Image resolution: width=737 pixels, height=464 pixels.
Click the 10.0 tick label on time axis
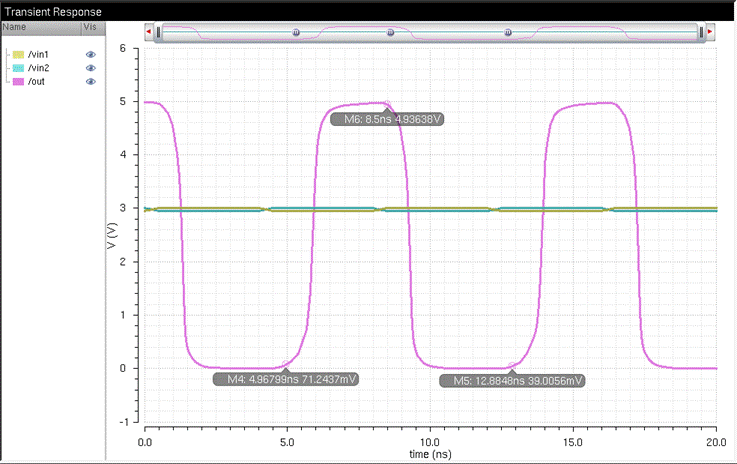430,442
